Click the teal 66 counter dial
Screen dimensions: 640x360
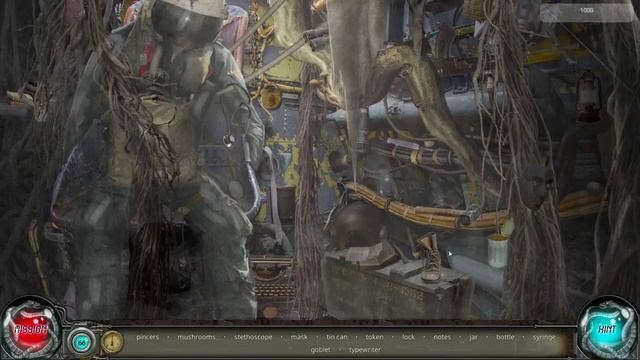[x=82, y=342]
